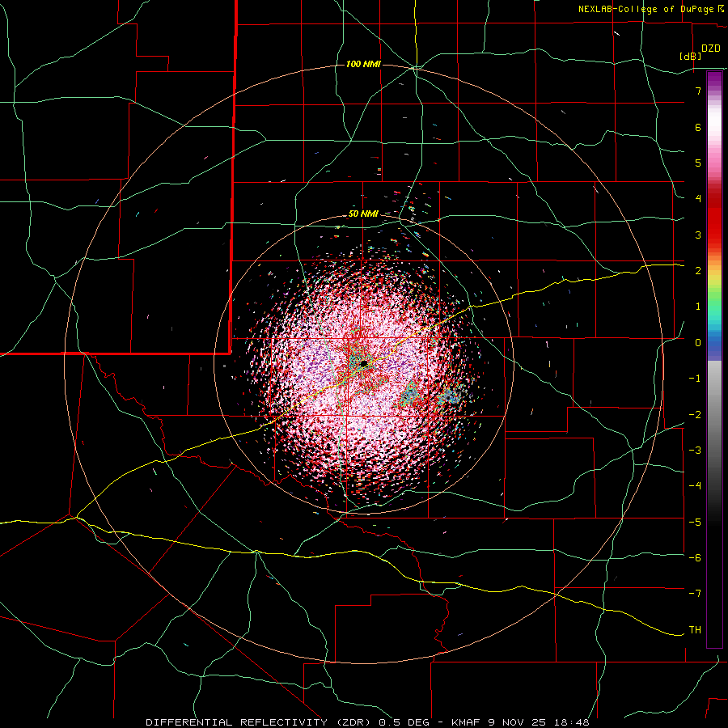Click the -6 tick label on color scale
Viewport: 728px width, 728px height.
(x=695, y=558)
